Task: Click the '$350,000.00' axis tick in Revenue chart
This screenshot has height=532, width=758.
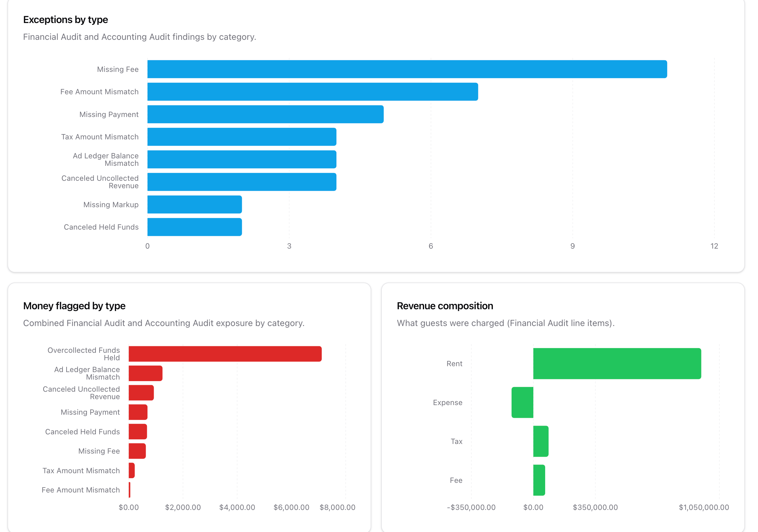Action: [595, 508]
